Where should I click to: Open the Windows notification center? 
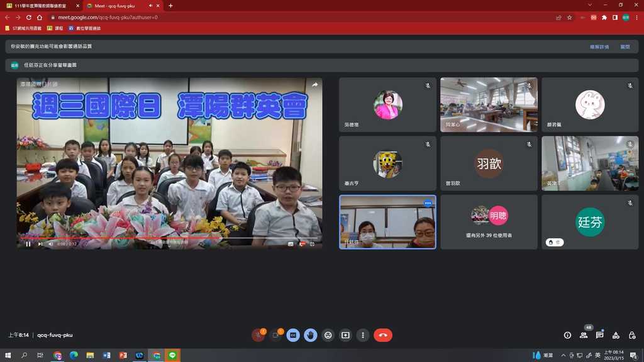pos(634,356)
